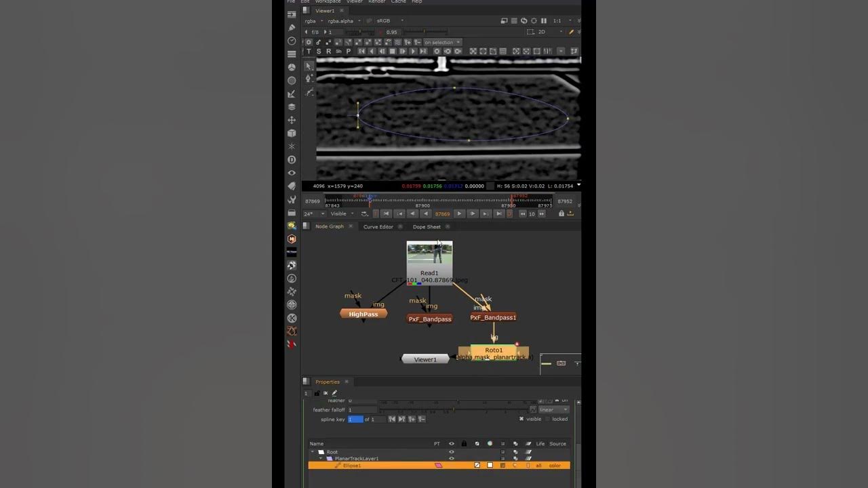
Task: Select the Read1 node thumbnail
Action: pos(429,256)
